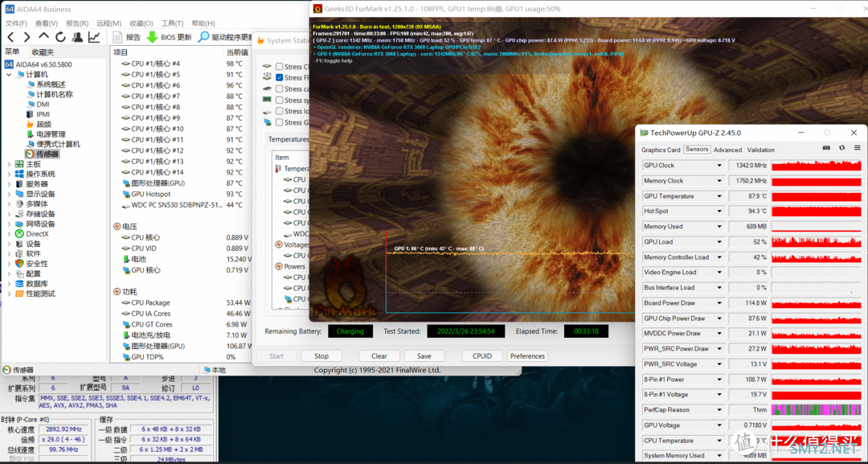Click DirectX icon in tree
Image resolution: width=868 pixels, height=464 pixels.
20,234
